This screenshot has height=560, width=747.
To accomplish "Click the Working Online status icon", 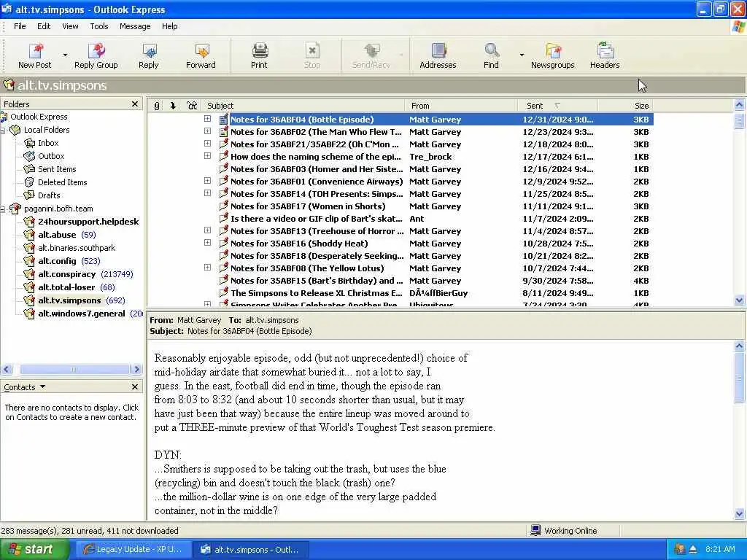I will (536, 530).
